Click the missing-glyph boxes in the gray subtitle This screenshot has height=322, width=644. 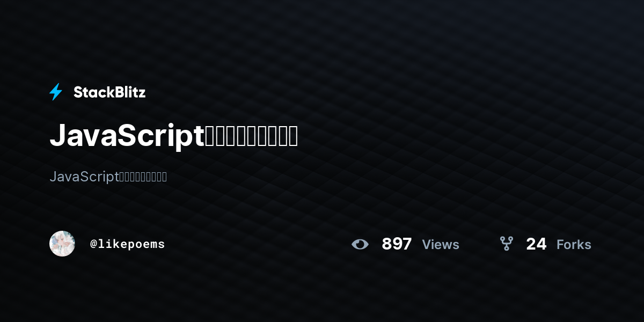click(142, 177)
